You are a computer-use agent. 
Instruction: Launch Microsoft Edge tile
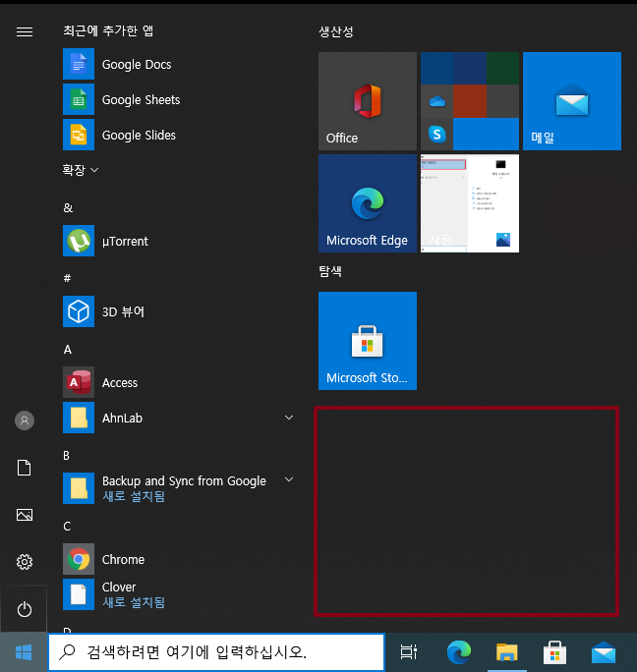pos(368,203)
